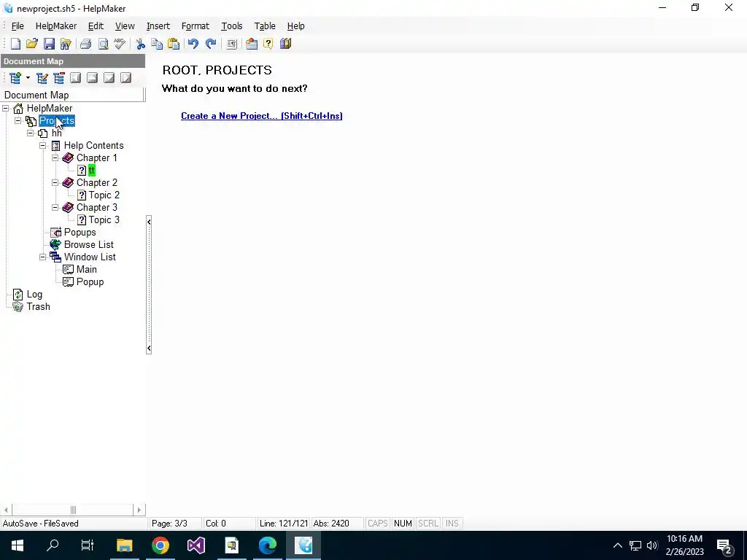The height and width of the screenshot is (560, 747).
Task: Open Chrome from the taskbar
Action: [160, 545]
